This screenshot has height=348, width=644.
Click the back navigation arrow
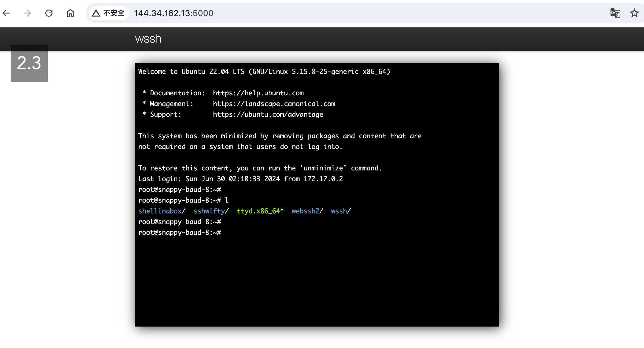[7, 13]
